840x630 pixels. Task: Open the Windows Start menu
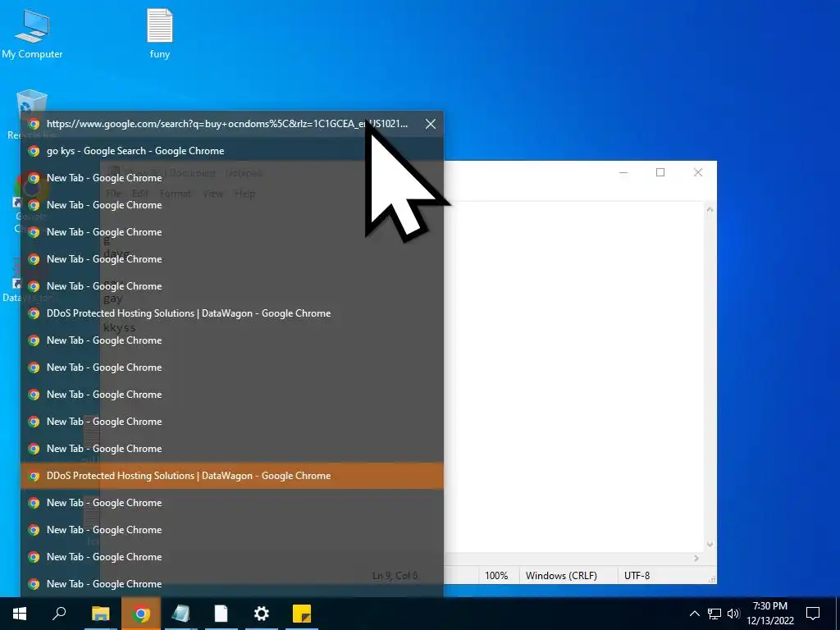coord(20,614)
